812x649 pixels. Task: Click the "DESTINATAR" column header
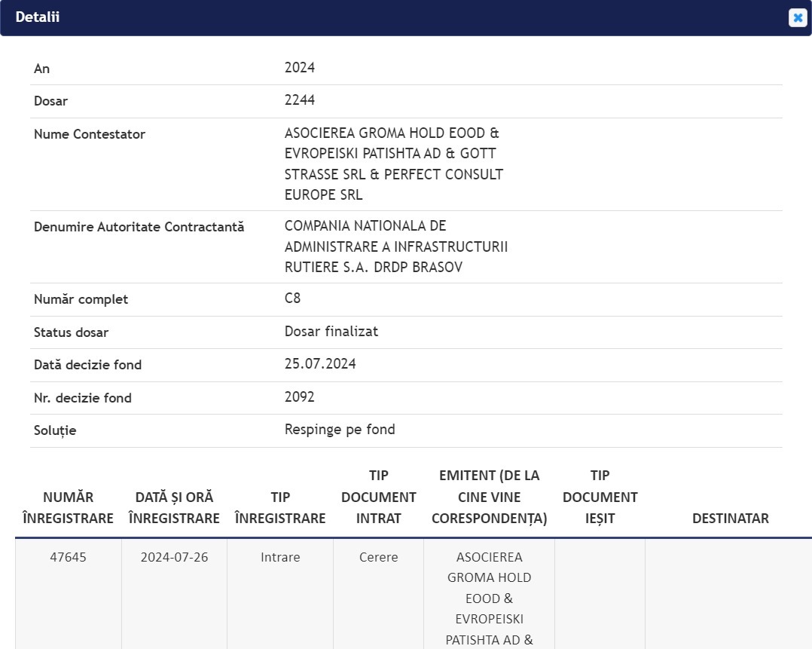click(x=730, y=519)
